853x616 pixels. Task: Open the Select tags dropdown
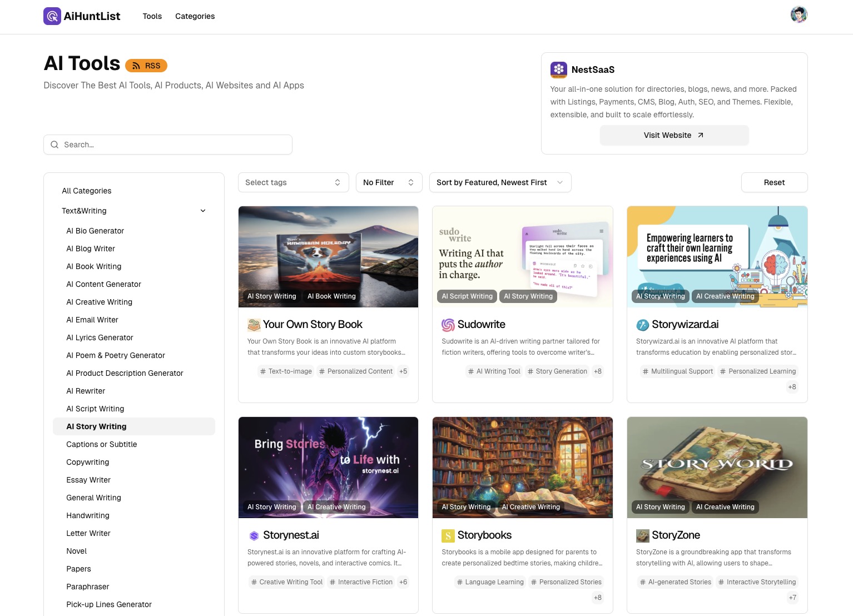point(293,182)
